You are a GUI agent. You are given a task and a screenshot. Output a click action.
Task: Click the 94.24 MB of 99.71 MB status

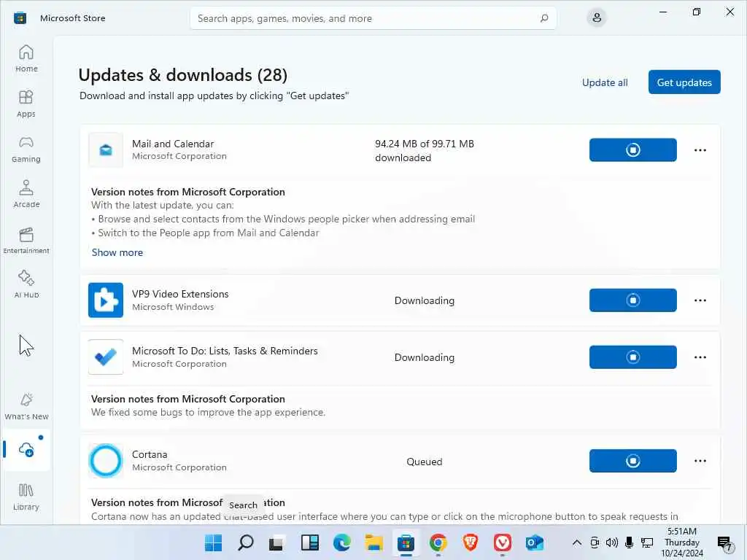tap(424, 150)
